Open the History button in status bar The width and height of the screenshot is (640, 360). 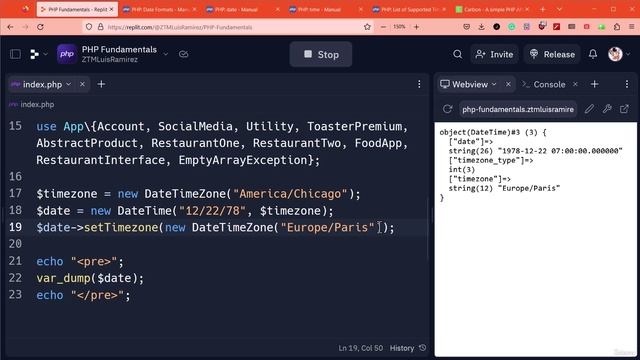[408, 348]
